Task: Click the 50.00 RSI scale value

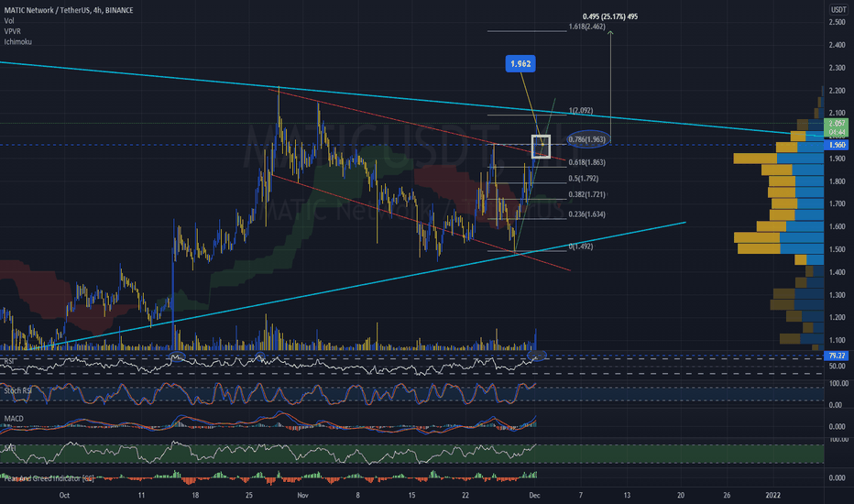Action: click(837, 367)
